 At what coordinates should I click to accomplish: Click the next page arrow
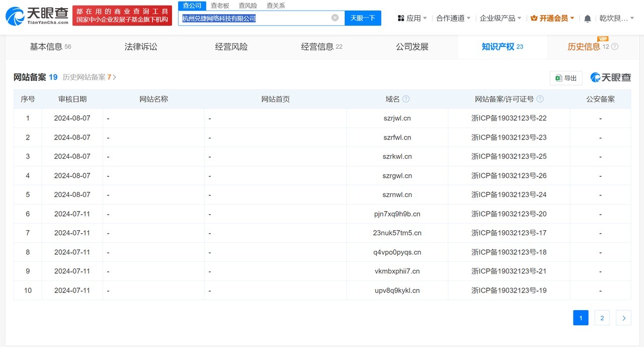pos(623,318)
